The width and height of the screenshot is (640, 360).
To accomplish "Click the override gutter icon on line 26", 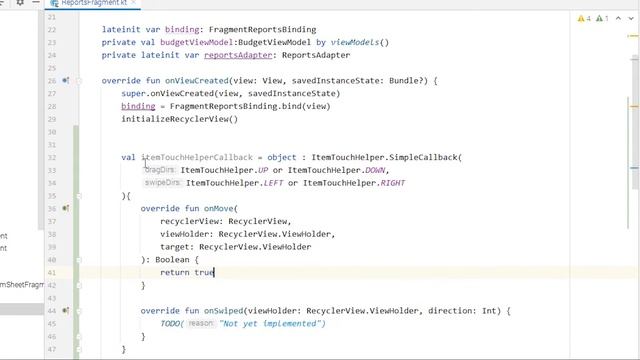I will click(x=65, y=80).
